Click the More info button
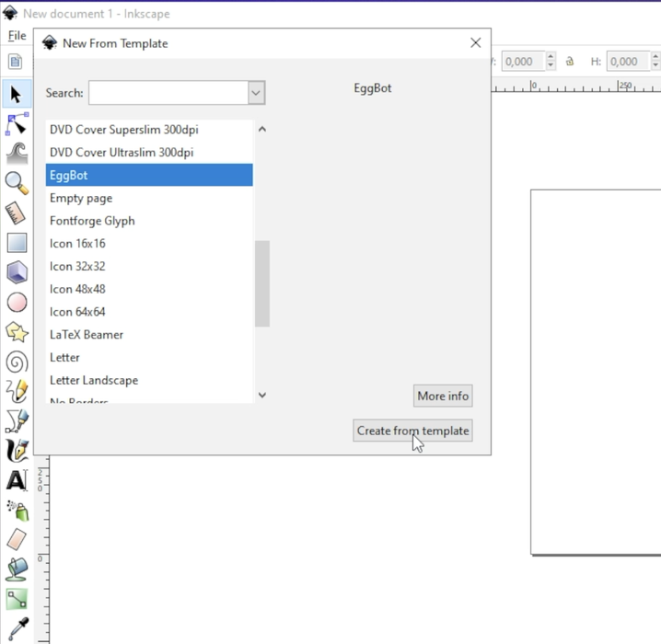The width and height of the screenshot is (661, 644). pos(443,396)
